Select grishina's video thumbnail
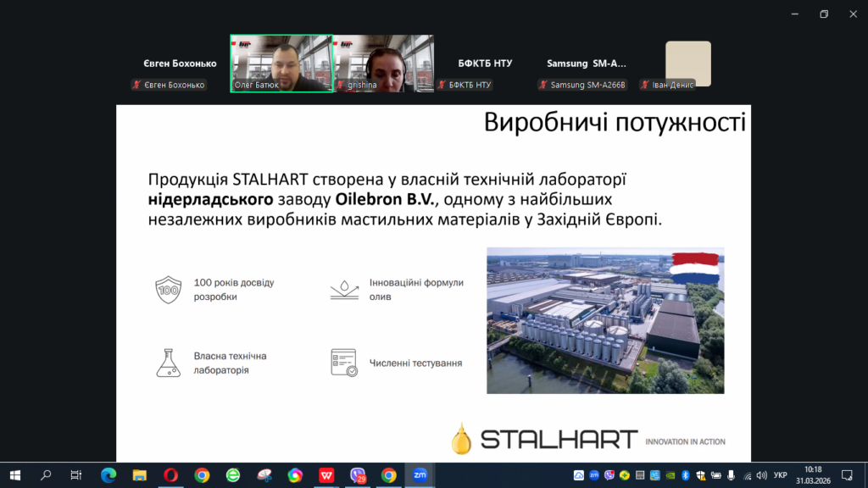The width and height of the screenshot is (868, 488). coord(384,64)
